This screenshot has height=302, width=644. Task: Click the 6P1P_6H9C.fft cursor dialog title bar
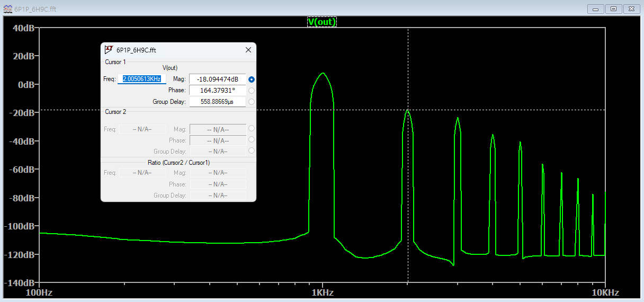tap(178, 50)
